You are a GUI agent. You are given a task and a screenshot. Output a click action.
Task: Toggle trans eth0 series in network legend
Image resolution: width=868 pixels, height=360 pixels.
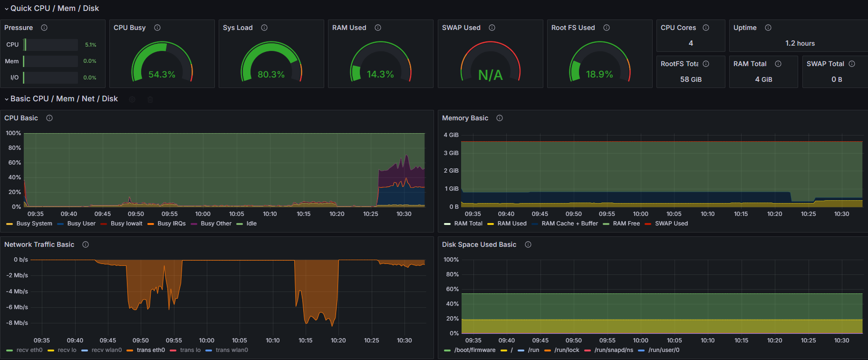[151, 350]
